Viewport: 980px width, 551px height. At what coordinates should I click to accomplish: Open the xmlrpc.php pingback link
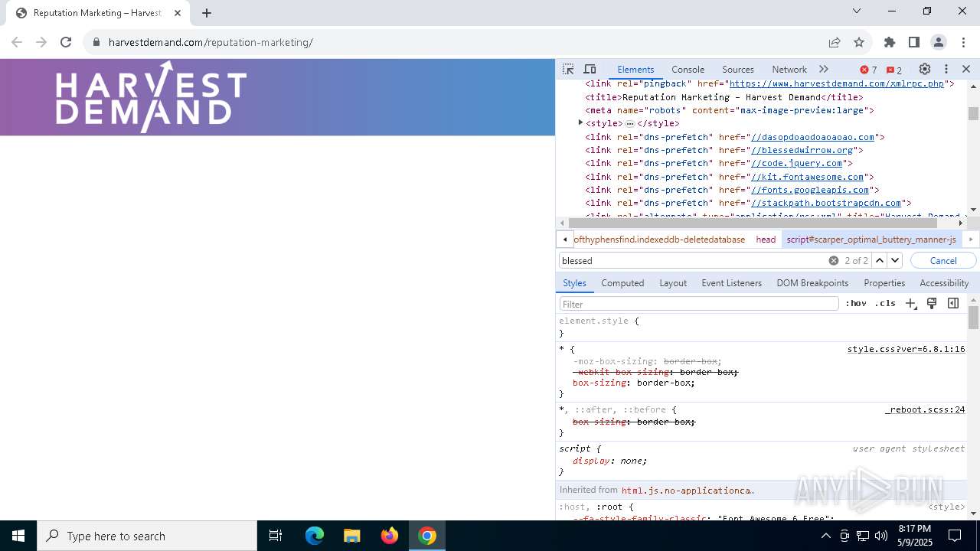836,83
